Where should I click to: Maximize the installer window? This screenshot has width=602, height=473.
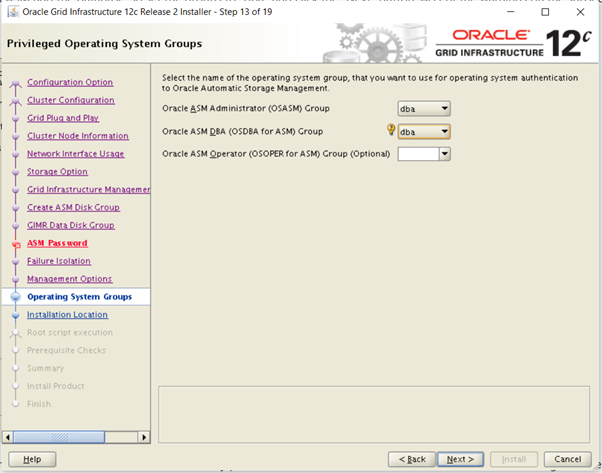[x=545, y=12]
